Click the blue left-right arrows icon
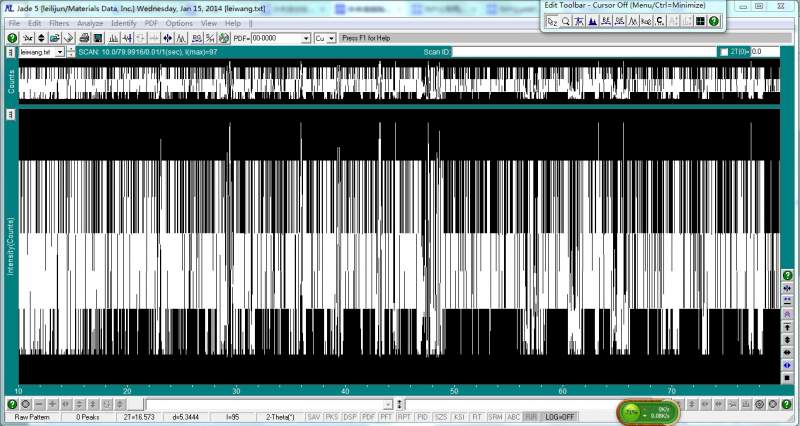The image size is (800, 426). click(x=167, y=38)
